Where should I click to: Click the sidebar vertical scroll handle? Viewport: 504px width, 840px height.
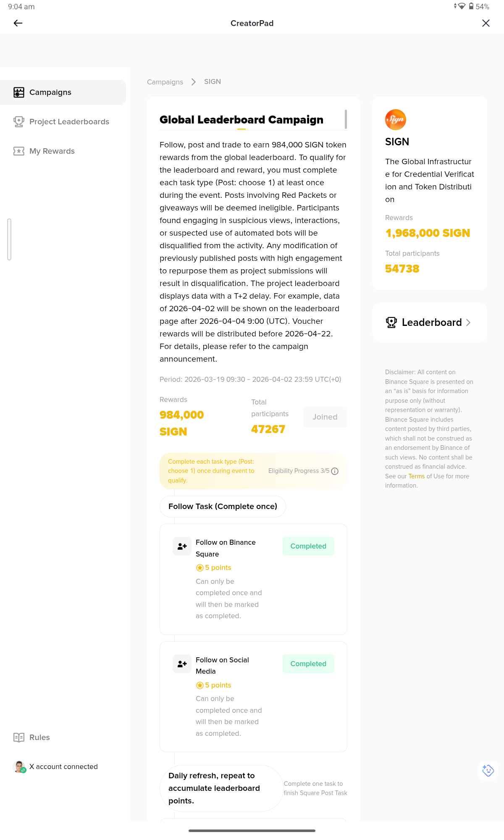point(9,239)
